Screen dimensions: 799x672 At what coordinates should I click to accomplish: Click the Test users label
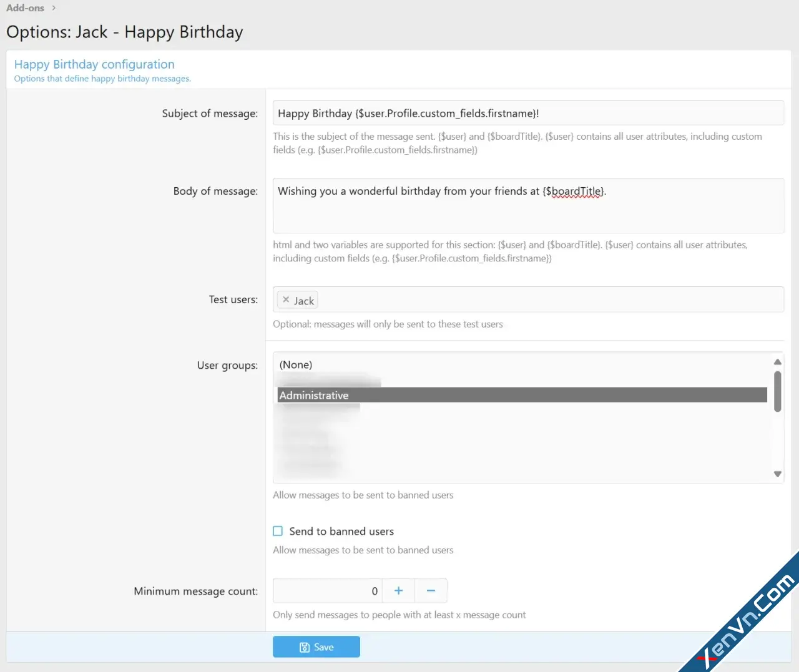[233, 299]
